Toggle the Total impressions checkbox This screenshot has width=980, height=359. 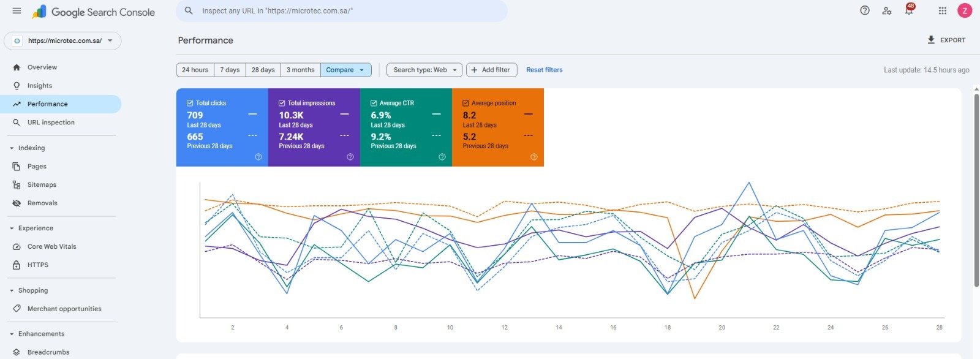282,103
